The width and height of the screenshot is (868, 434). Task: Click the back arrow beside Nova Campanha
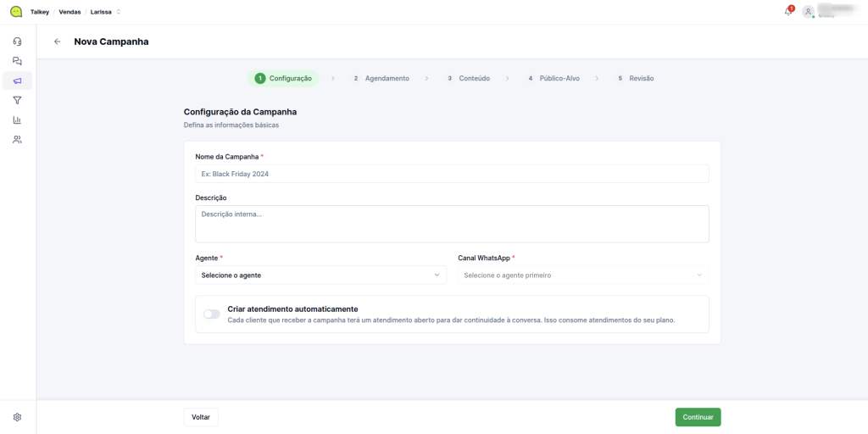point(57,42)
